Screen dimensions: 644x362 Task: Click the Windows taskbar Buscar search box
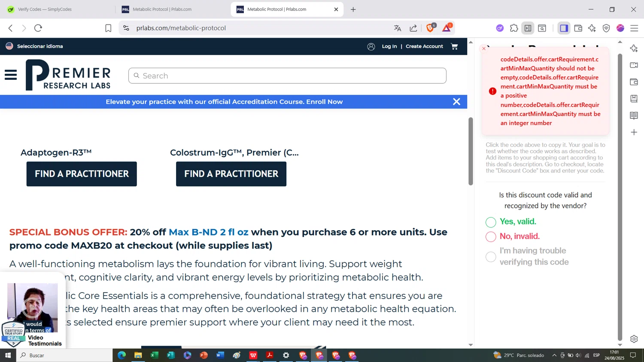tap(64, 355)
